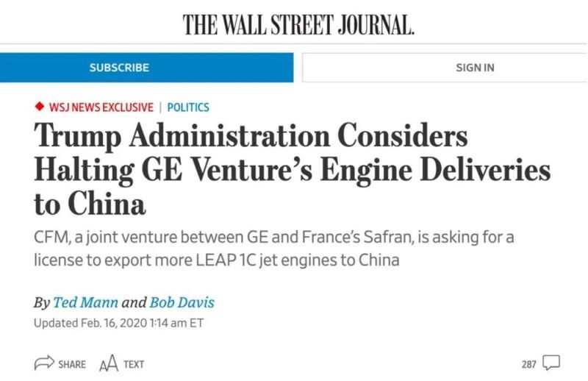Viewport: 588px width, 381px height.
Task: Click 'to China' at end of headline
Action: pos(90,204)
